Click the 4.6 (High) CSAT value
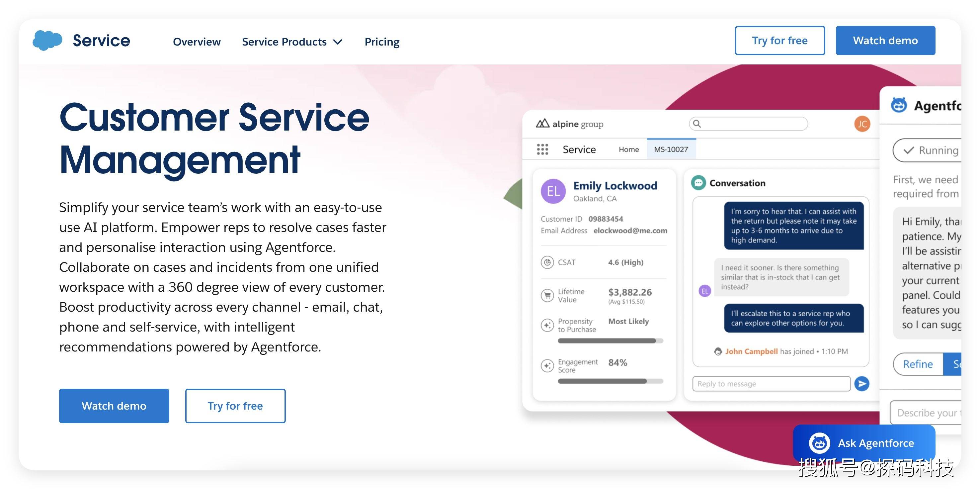The width and height of the screenshot is (980, 489). pos(625,262)
